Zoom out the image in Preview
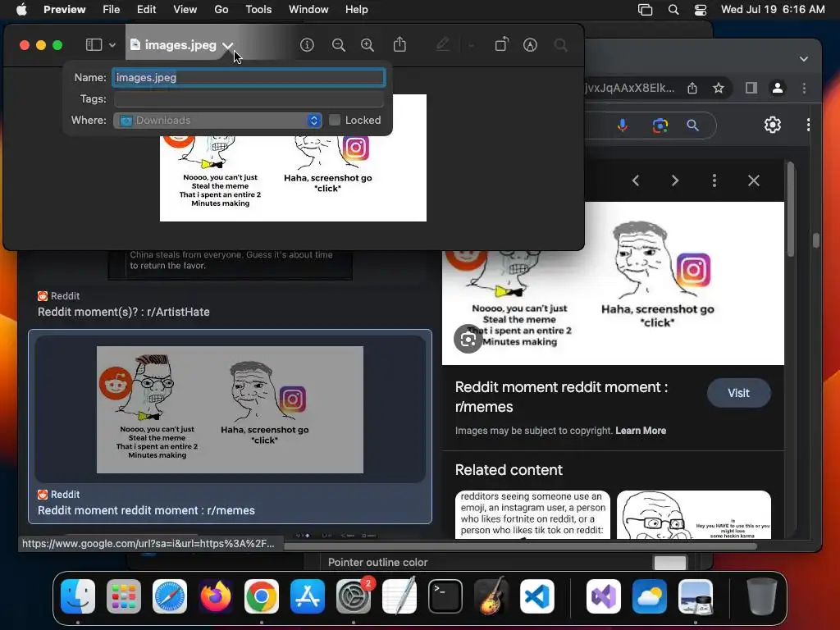This screenshot has height=630, width=840. tap(339, 45)
